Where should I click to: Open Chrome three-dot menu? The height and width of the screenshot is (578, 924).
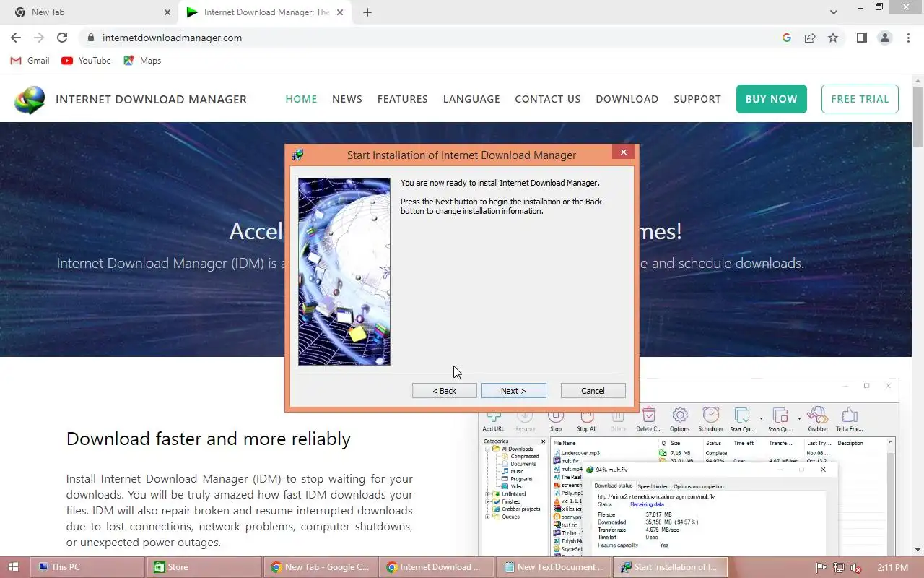coord(908,38)
